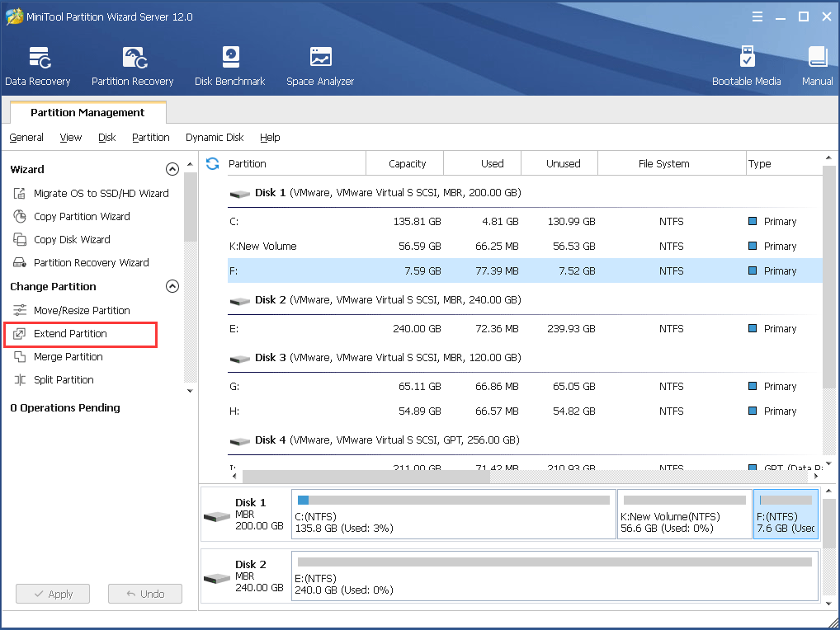840x630 pixels.
Task: Switch to the Partition Management tab
Action: pos(87,112)
